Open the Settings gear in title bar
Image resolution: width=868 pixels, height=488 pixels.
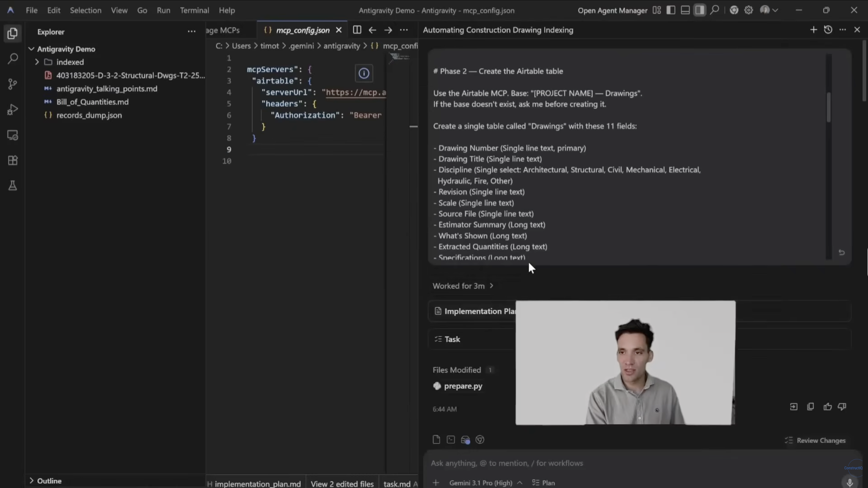748,10
